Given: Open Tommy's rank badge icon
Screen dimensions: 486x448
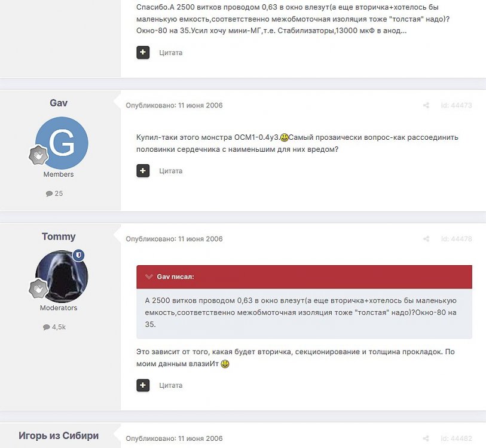Looking at the screenshot, I should coord(38,289).
